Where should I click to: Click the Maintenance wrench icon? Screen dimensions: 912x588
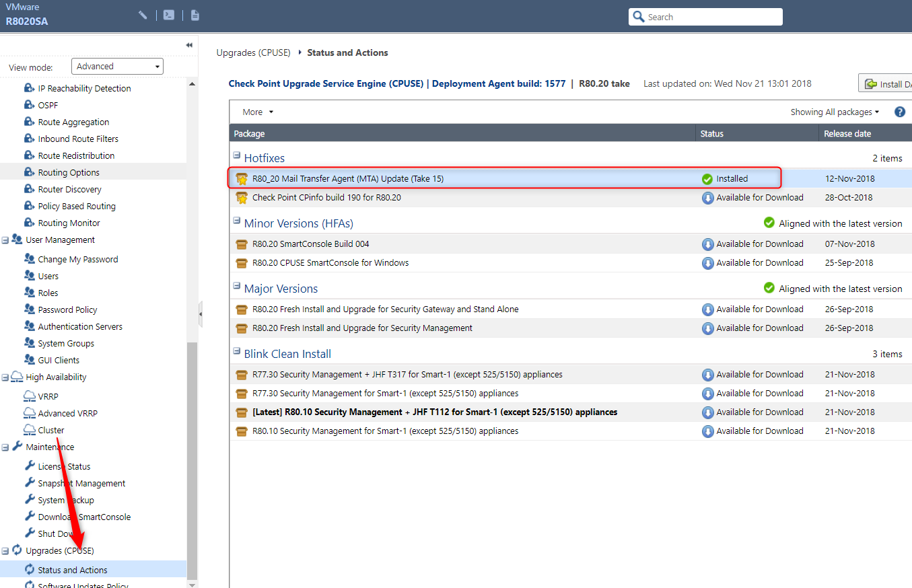(17, 447)
